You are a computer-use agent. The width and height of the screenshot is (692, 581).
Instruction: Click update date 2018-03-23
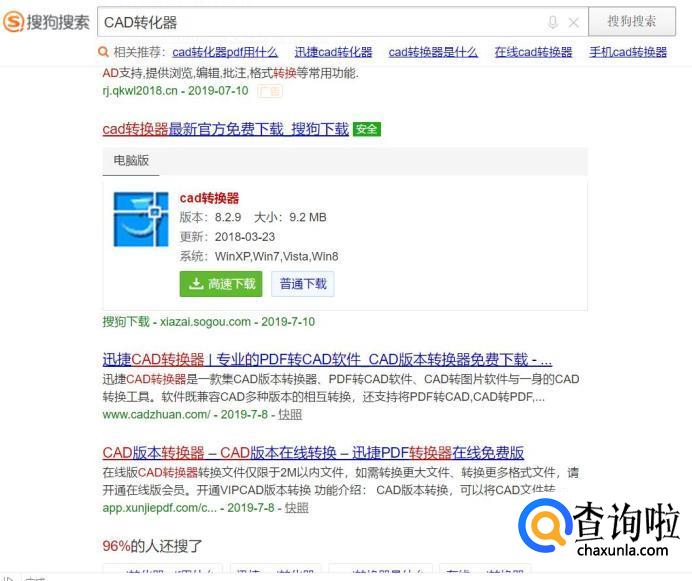244,237
